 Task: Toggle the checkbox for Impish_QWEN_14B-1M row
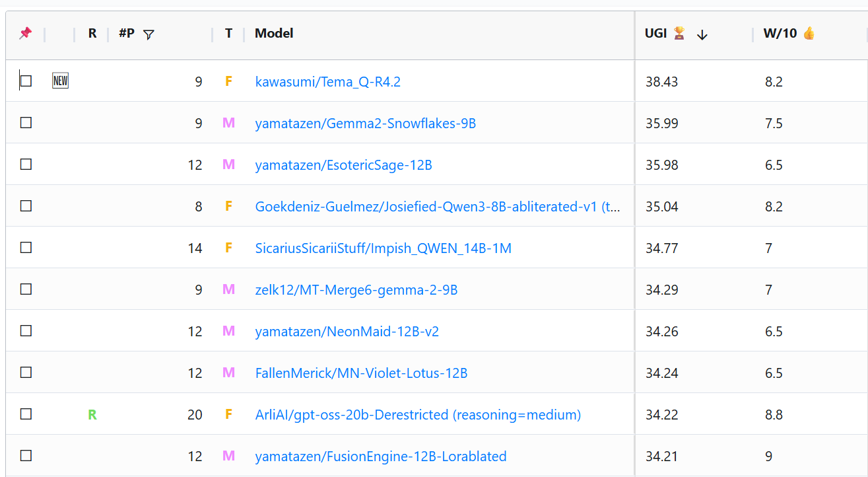26,248
